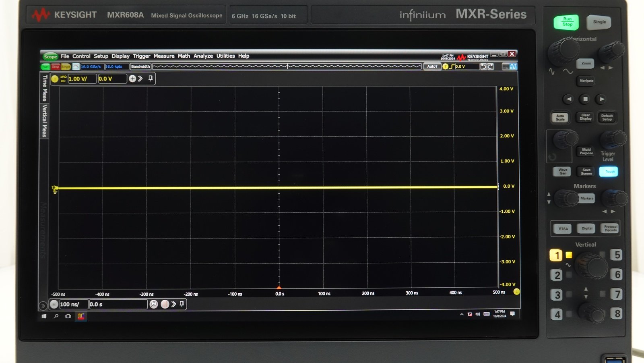Select the horizontal position 0.0 s field
This screenshot has width=644, height=363.
pyautogui.click(x=118, y=304)
